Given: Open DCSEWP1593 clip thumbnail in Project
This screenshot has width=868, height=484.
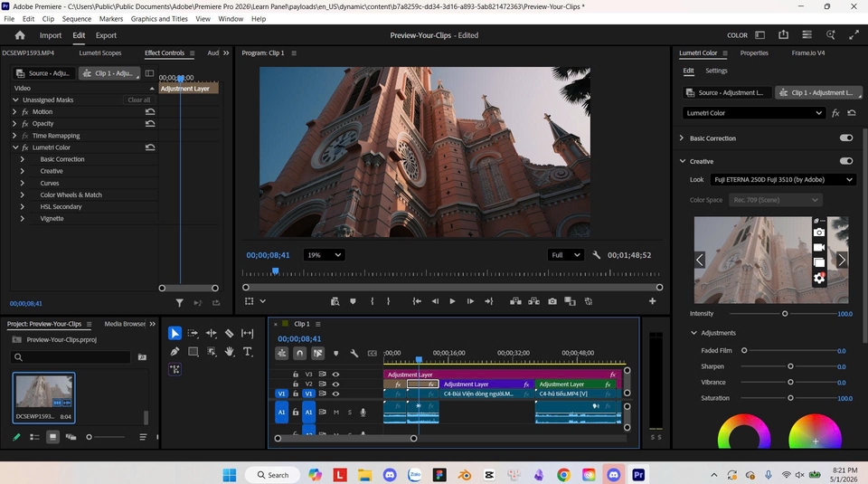Looking at the screenshot, I should [43, 392].
